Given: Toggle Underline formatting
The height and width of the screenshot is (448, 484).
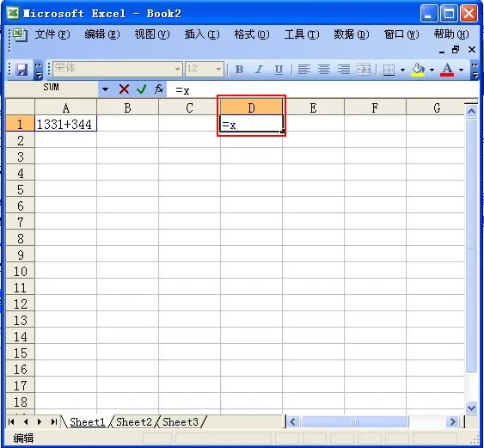Looking at the screenshot, I should [x=279, y=70].
